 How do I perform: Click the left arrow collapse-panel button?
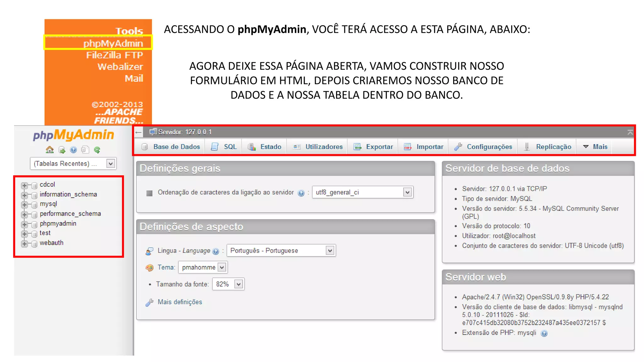coord(138,132)
